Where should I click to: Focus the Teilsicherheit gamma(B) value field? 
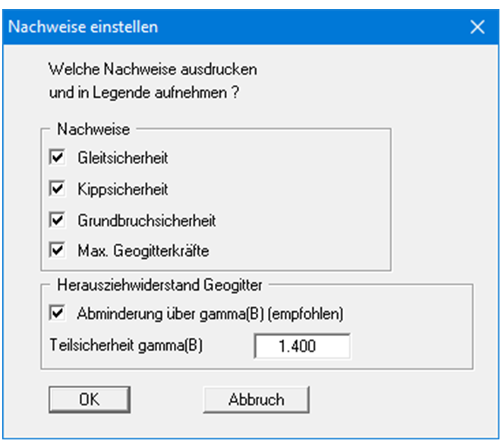[x=302, y=346]
